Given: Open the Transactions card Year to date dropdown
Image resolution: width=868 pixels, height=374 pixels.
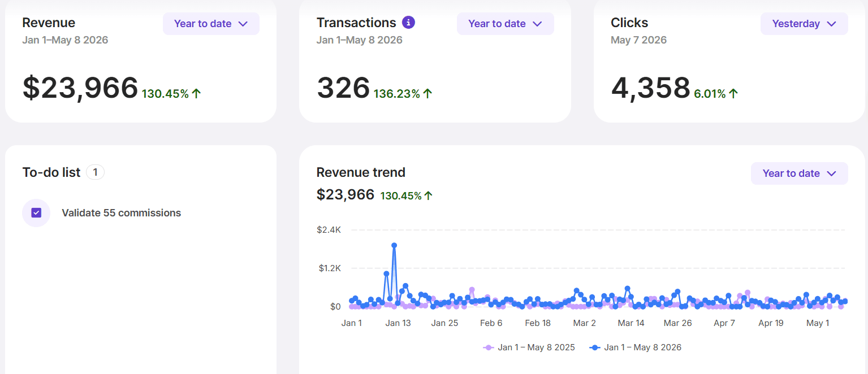Looking at the screenshot, I should (505, 24).
